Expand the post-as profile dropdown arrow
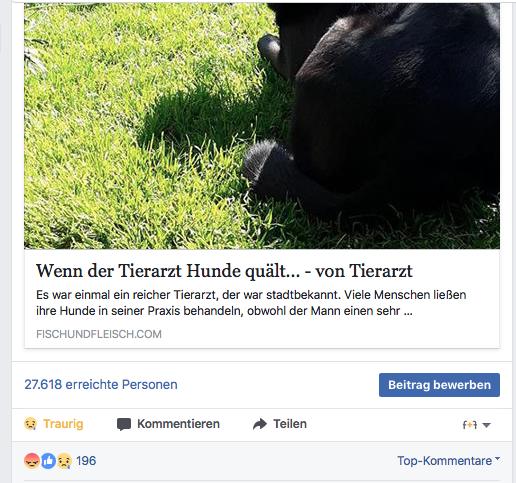The height and width of the screenshot is (483, 516). pyautogui.click(x=486, y=425)
